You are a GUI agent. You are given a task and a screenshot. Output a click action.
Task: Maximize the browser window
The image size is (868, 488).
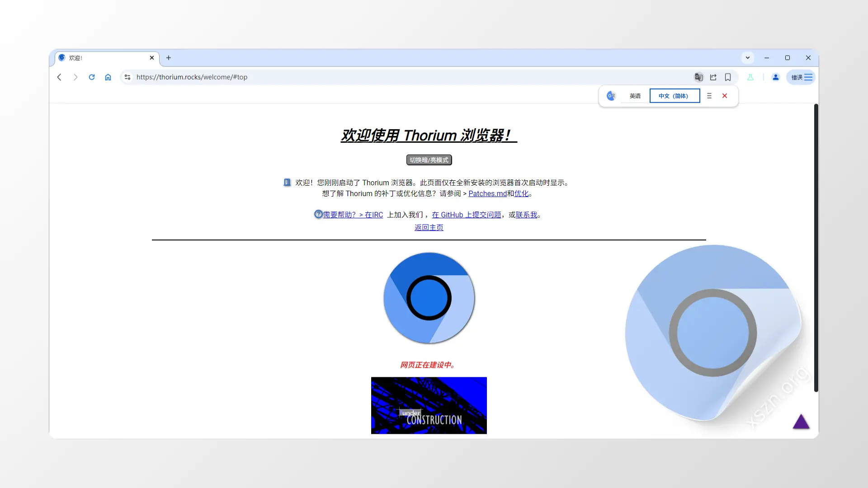coord(788,58)
